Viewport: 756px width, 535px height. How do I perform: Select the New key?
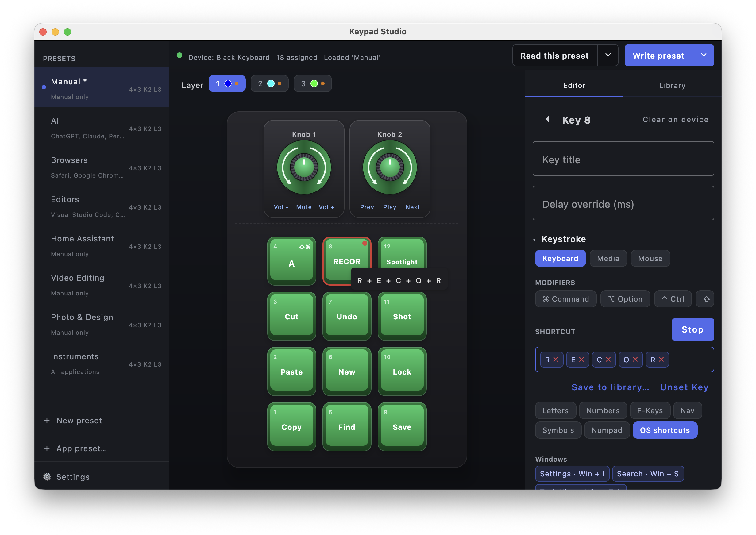346,371
